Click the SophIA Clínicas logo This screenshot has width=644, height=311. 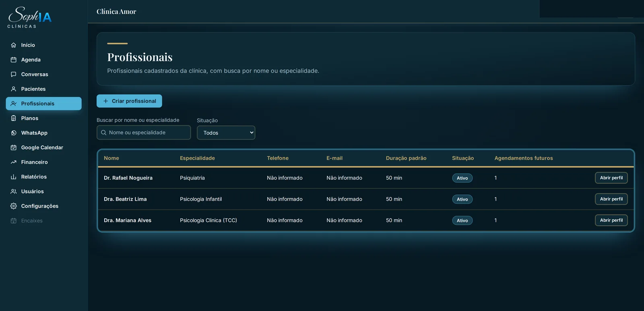click(30, 17)
